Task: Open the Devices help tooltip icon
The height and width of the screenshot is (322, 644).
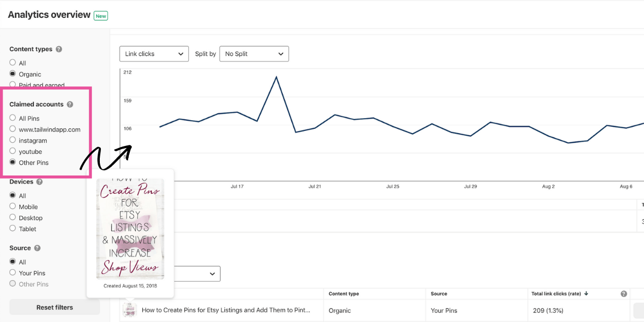Action: [39, 182]
